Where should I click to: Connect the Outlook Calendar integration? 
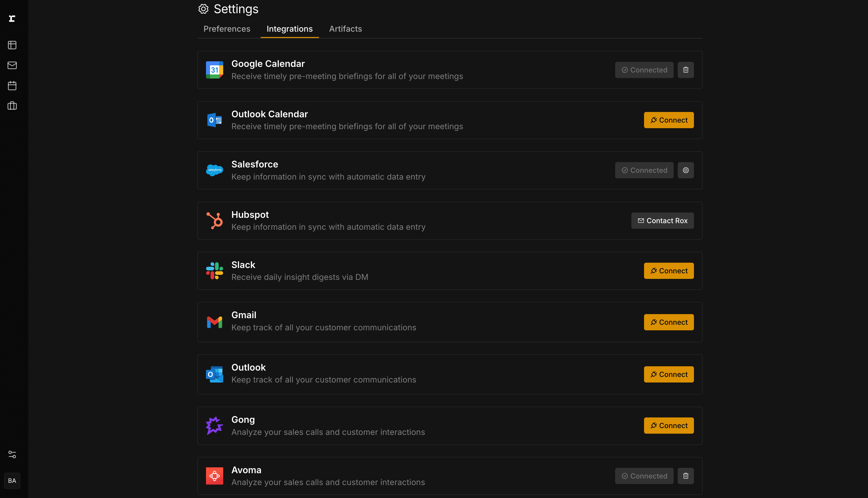click(x=669, y=120)
